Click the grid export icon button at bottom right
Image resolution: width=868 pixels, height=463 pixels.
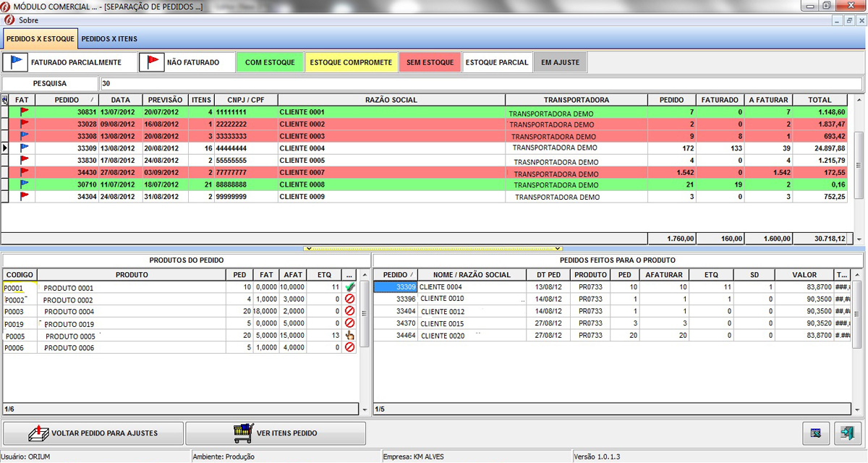tap(815, 433)
